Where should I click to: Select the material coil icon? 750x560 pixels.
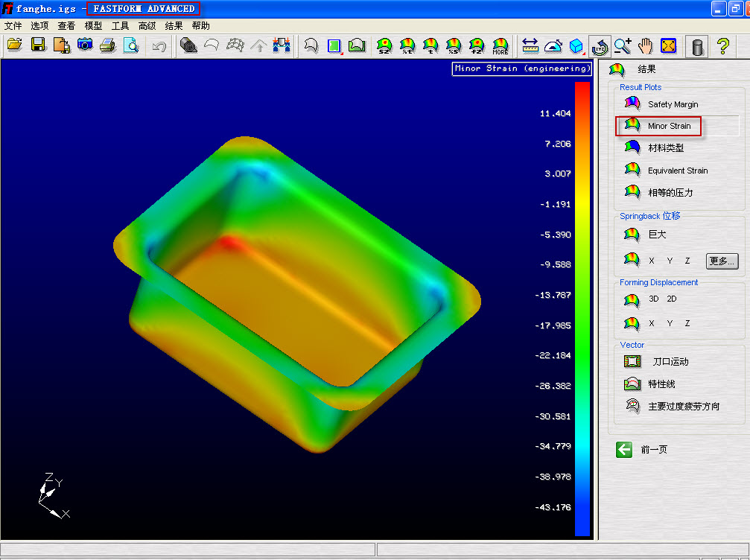point(189,45)
